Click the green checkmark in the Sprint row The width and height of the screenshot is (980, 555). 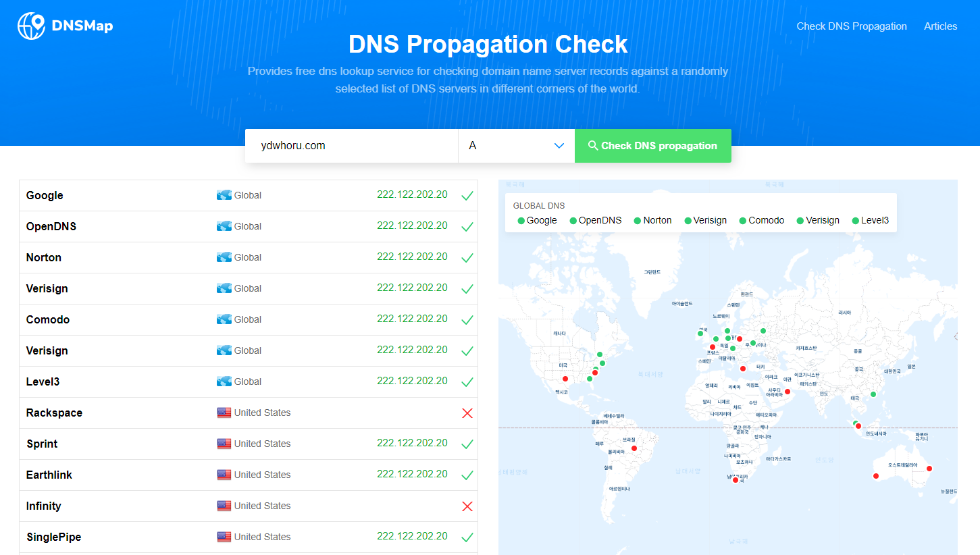467,444
